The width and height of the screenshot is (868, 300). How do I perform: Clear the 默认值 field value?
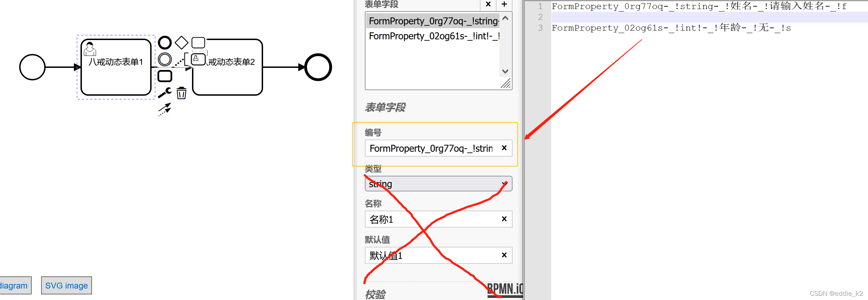[504, 255]
